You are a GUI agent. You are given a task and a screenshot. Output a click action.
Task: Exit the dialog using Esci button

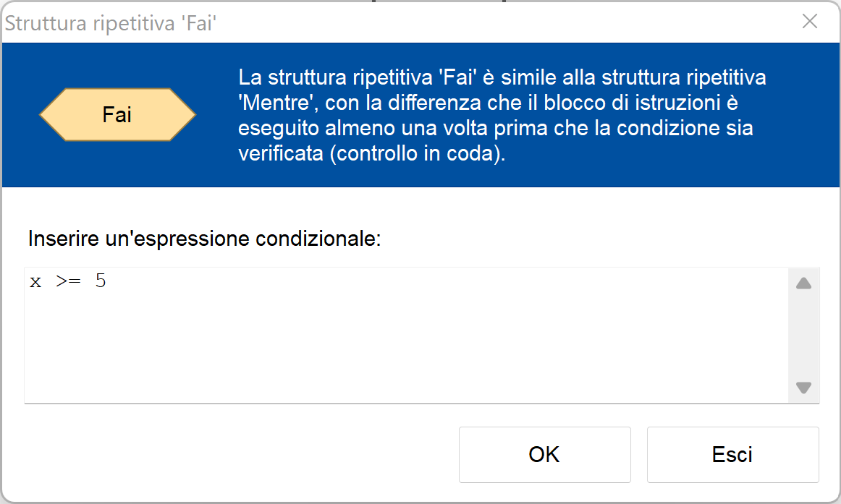pyautogui.click(x=732, y=454)
